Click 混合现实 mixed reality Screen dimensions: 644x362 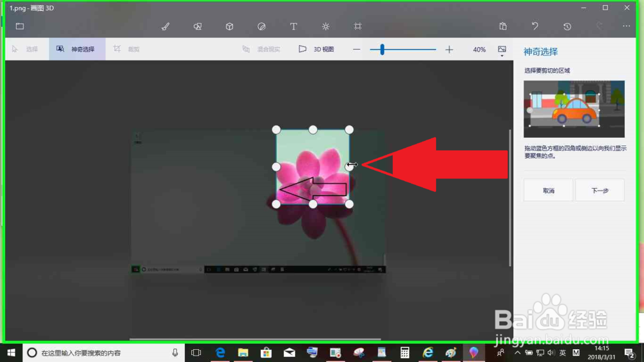click(261, 50)
